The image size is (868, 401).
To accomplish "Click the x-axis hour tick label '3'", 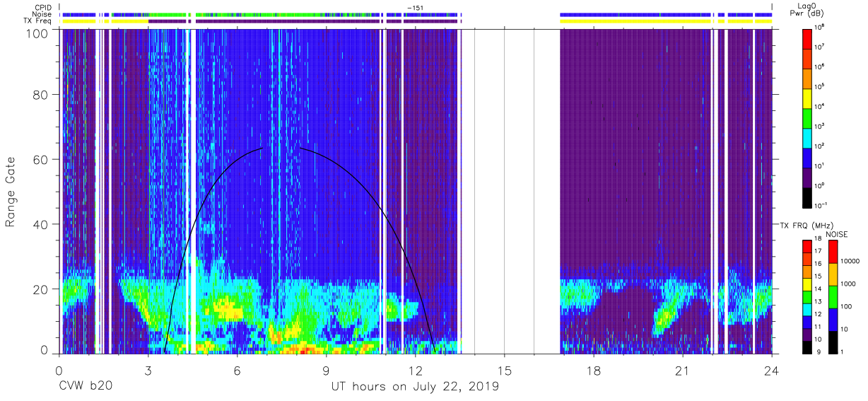I will pos(148,371).
